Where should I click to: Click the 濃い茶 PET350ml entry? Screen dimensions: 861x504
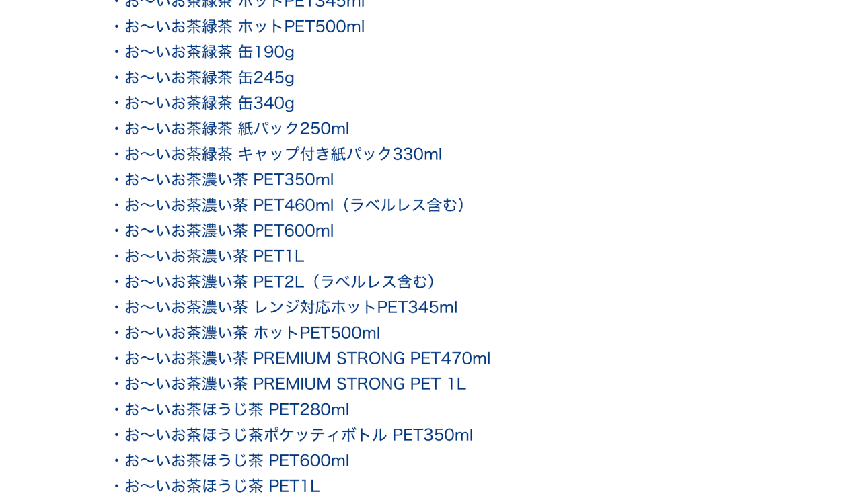point(229,180)
